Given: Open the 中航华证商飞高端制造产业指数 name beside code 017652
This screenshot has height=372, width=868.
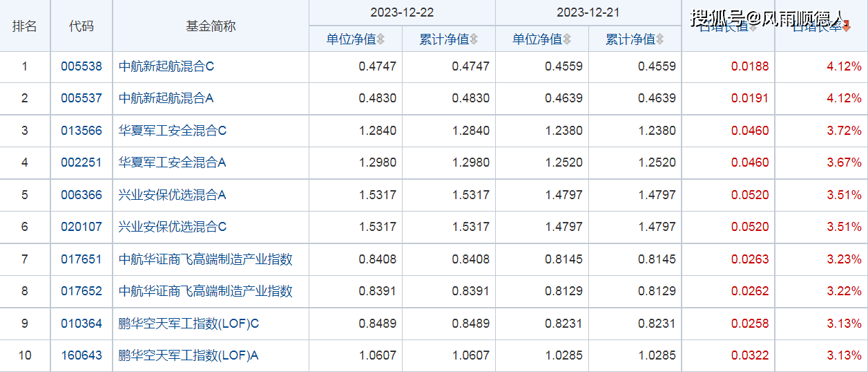Looking at the screenshot, I should coord(206,291).
